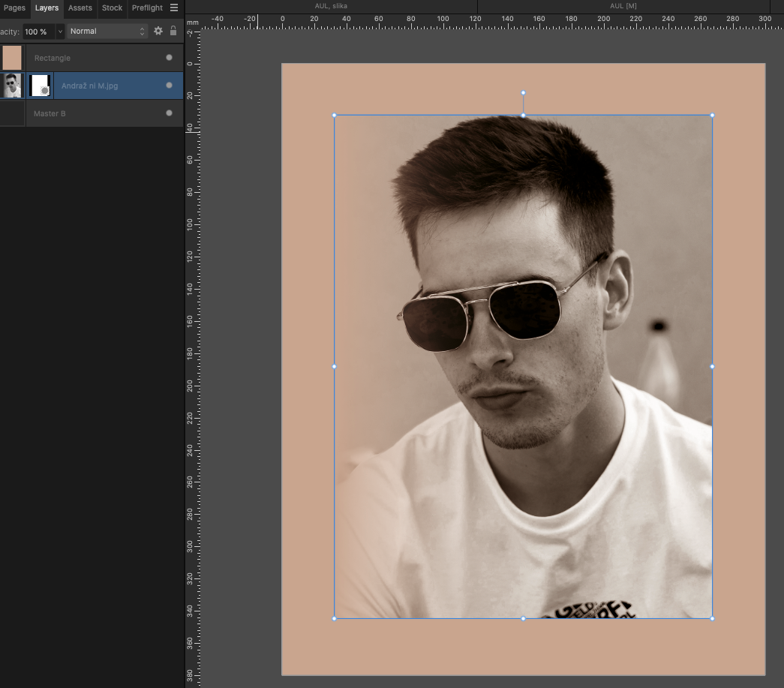Toggle visibility of the Rectangle layer
The image size is (784, 688).
pyautogui.click(x=169, y=58)
